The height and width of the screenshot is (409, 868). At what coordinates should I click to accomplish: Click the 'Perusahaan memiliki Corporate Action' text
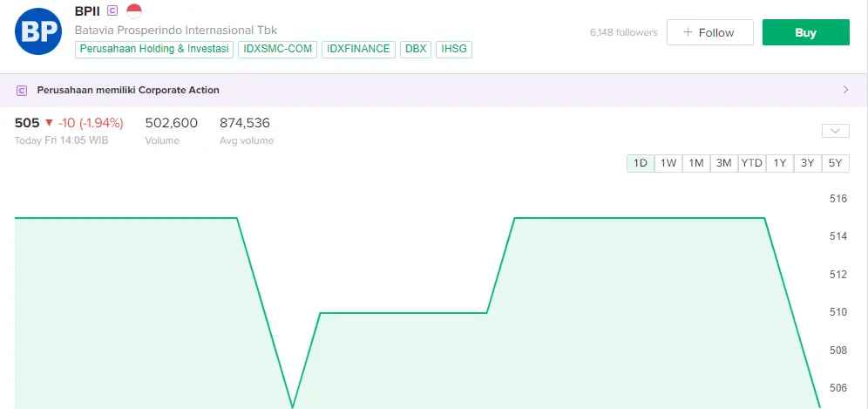point(128,90)
